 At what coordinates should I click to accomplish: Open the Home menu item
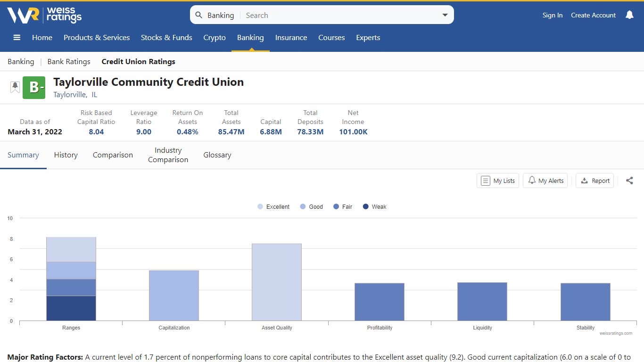42,38
